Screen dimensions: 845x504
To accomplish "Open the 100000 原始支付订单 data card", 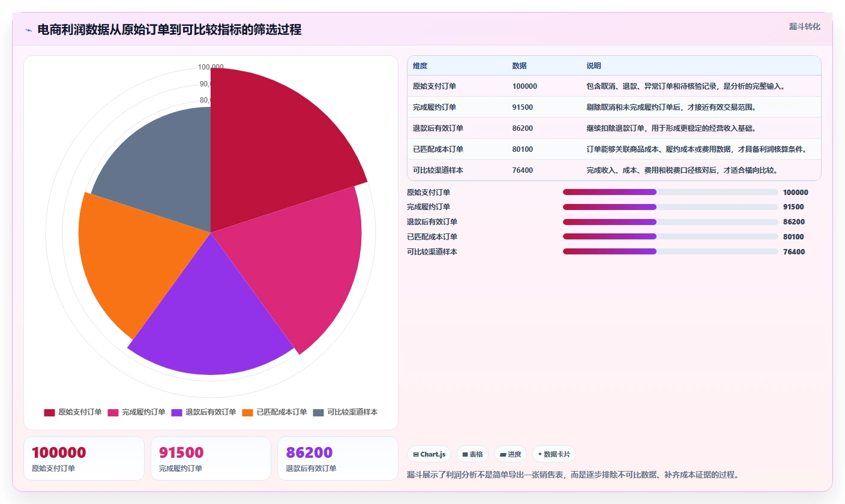I will click(x=84, y=458).
